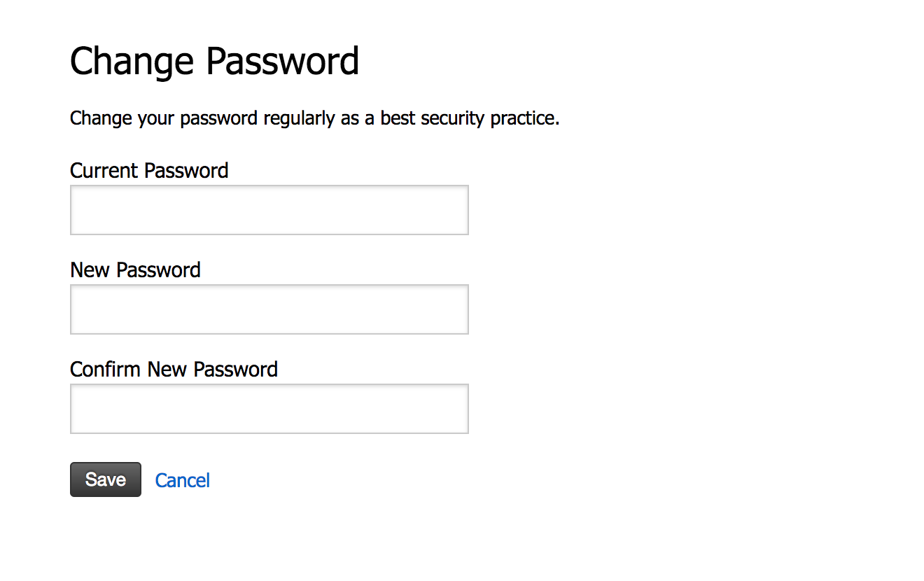Viewport: 924px width, 581px height.
Task: Select the first password entry box
Action: coord(269,210)
